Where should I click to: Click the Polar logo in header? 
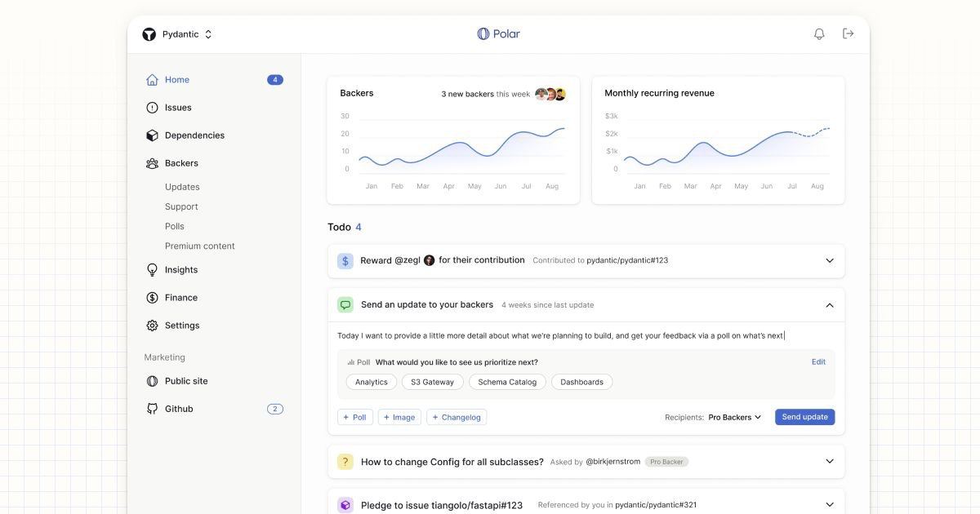coord(498,34)
